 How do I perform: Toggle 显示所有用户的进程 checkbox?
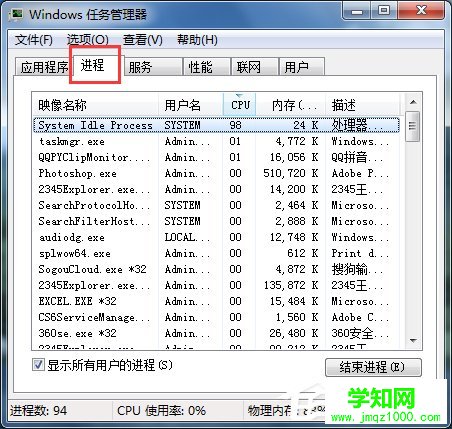[x=38, y=365]
